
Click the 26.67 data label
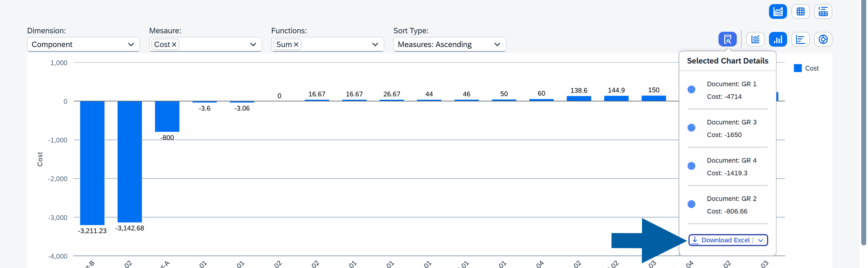tap(392, 94)
